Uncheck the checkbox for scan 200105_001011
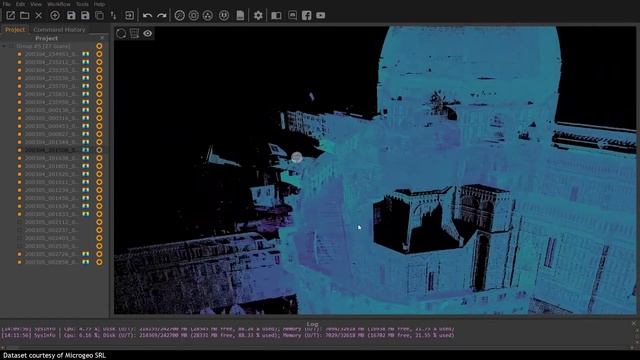The image size is (640, 360). 19,182
